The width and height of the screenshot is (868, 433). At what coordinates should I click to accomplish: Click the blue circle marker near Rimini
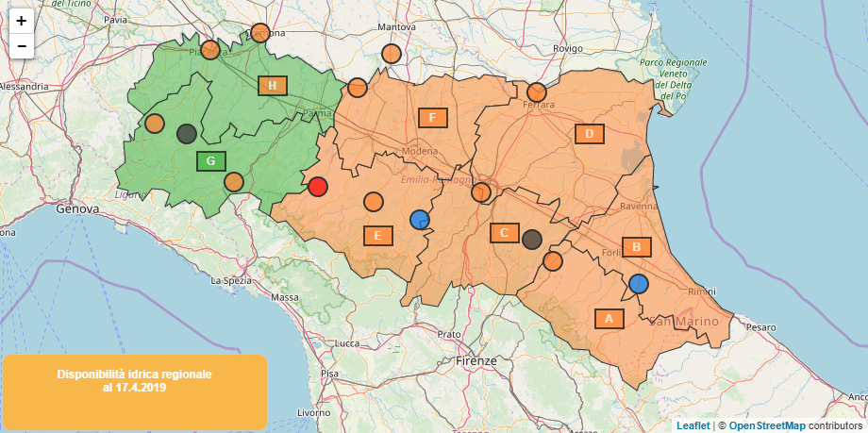click(x=639, y=284)
